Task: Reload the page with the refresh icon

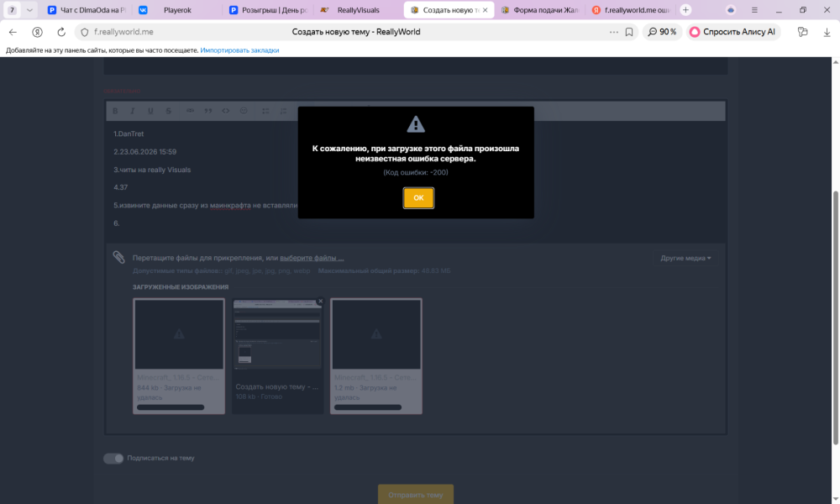Action: pos(61,32)
